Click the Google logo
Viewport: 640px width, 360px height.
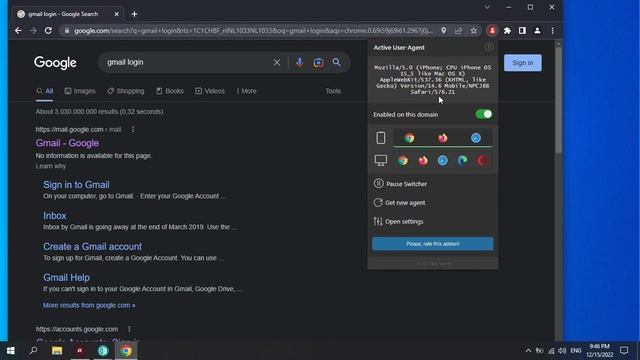55,62
